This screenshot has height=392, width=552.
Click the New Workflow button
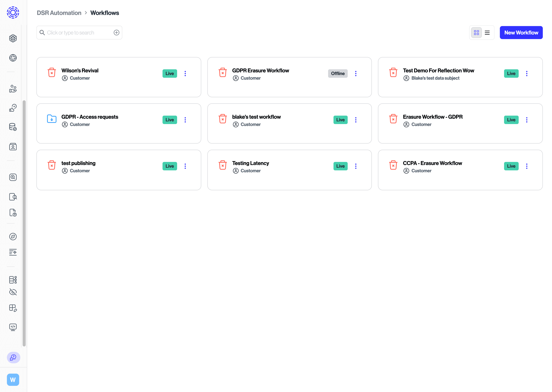(521, 32)
